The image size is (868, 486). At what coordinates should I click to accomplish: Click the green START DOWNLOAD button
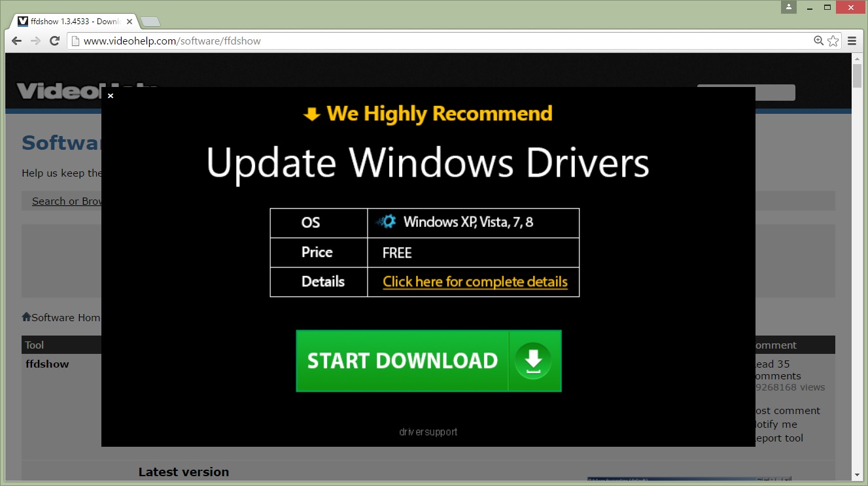(x=428, y=361)
